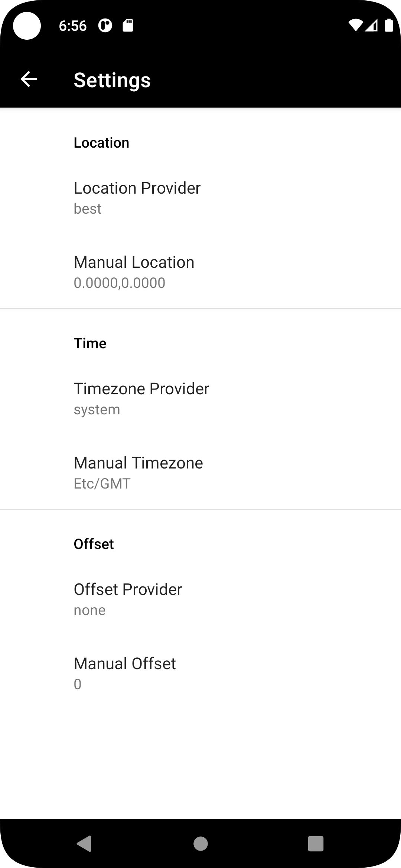Tap the Android home circle button

coord(200,844)
